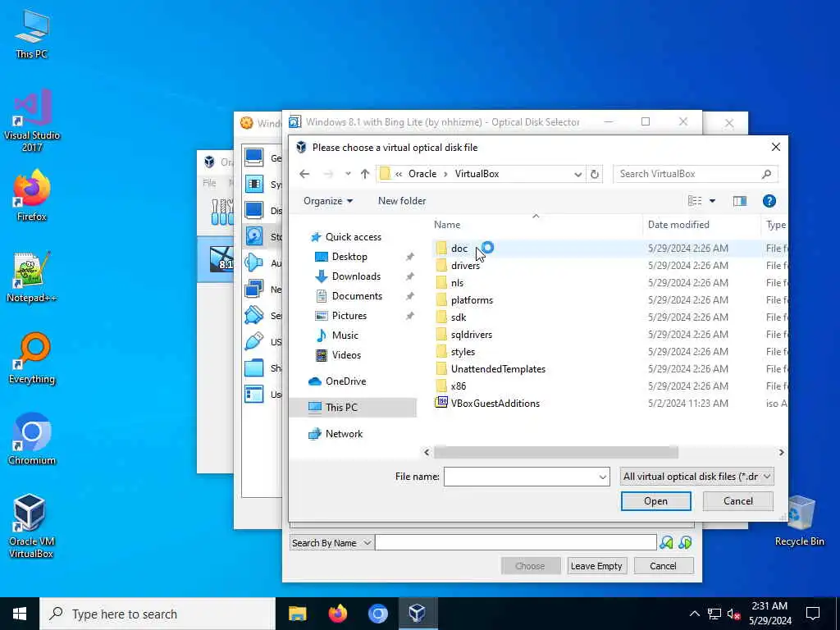The height and width of the screenshot is (630, 840).
Task: Select the platforms folder
Action: point(472,300)
